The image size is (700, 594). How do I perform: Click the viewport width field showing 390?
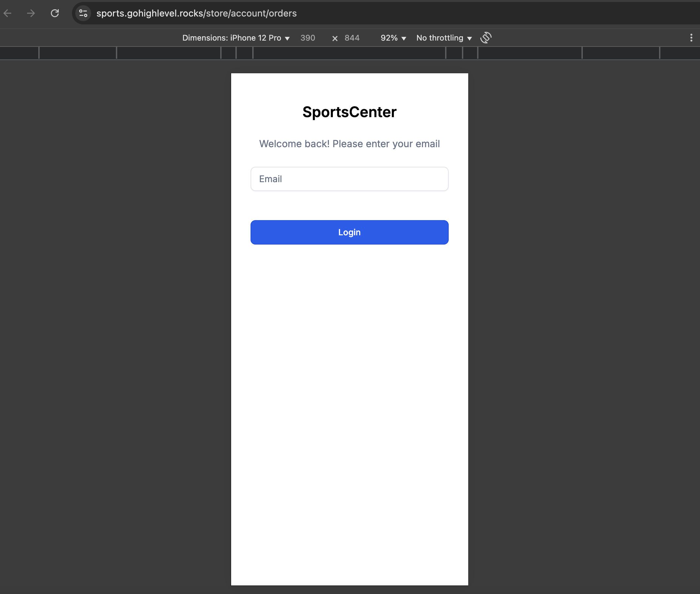pyautogui.click(x=307, y=38)
